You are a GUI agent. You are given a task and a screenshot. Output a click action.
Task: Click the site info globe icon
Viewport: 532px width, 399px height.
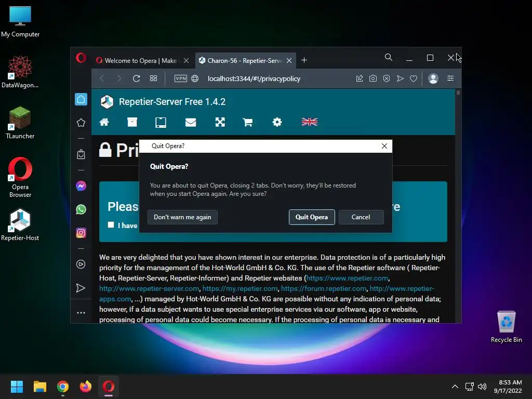(195, 78)
